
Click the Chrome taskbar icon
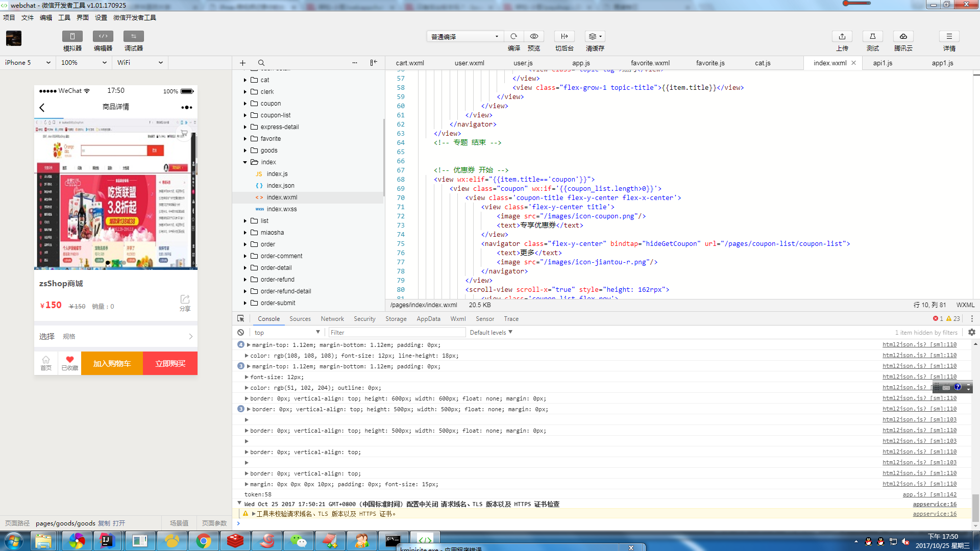pyautogui.click(x=204, y=541)
